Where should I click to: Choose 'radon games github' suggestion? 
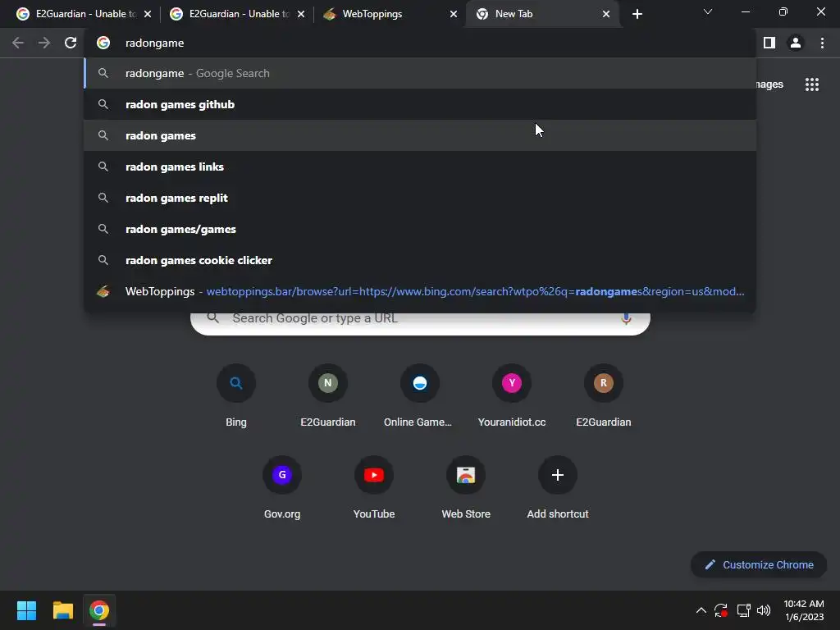pyautogui.click(x=420, y=104)
